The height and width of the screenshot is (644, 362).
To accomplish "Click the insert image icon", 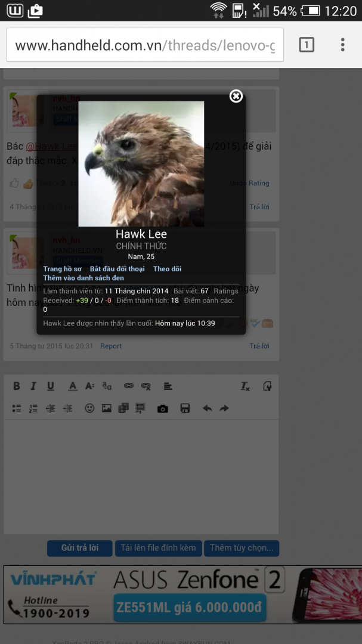I will point(106,408).
